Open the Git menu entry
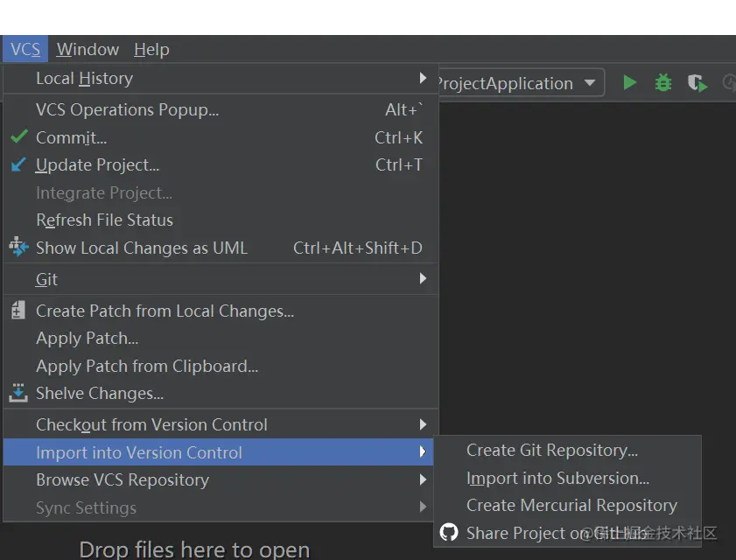 point(221,279)
